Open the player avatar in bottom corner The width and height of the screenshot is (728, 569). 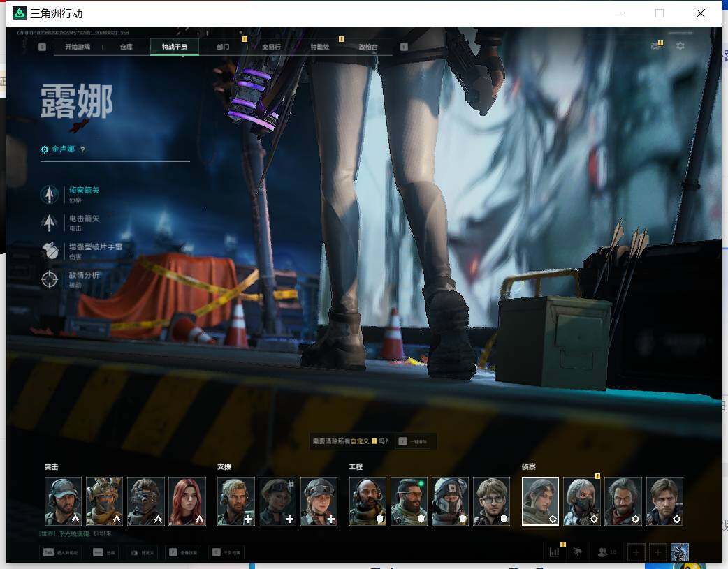click(679, 552)
